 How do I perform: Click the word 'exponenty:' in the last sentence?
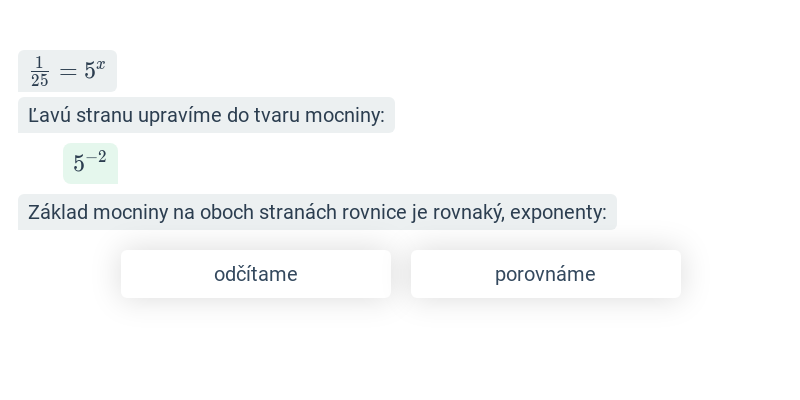(558, 212)
